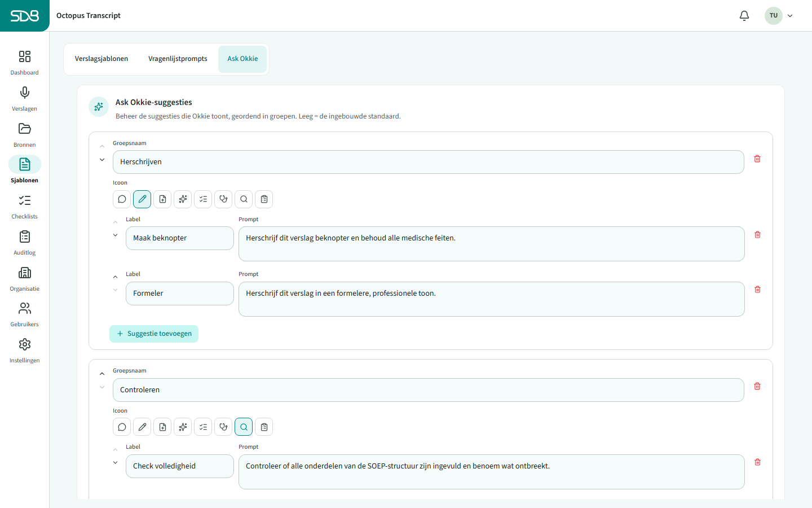The image size is (812, 508).
Task: Move Controleren group up
Action: coord(102,374)
